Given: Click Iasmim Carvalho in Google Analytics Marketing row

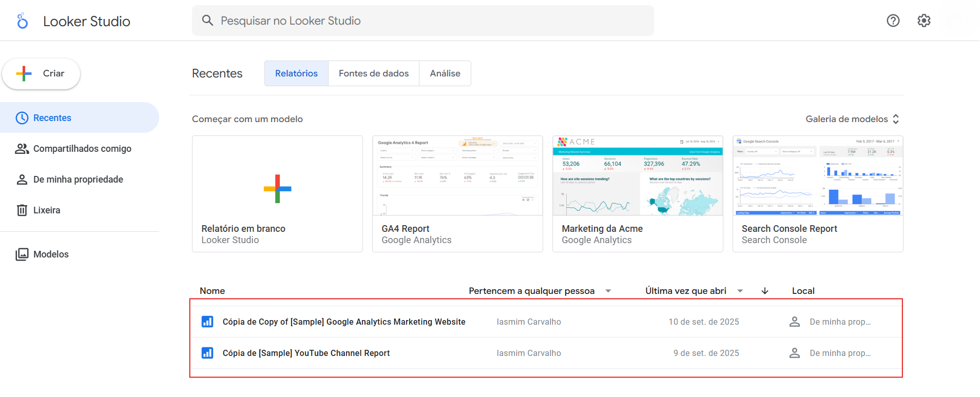Looking at the screenshot, I should [529, 322].
